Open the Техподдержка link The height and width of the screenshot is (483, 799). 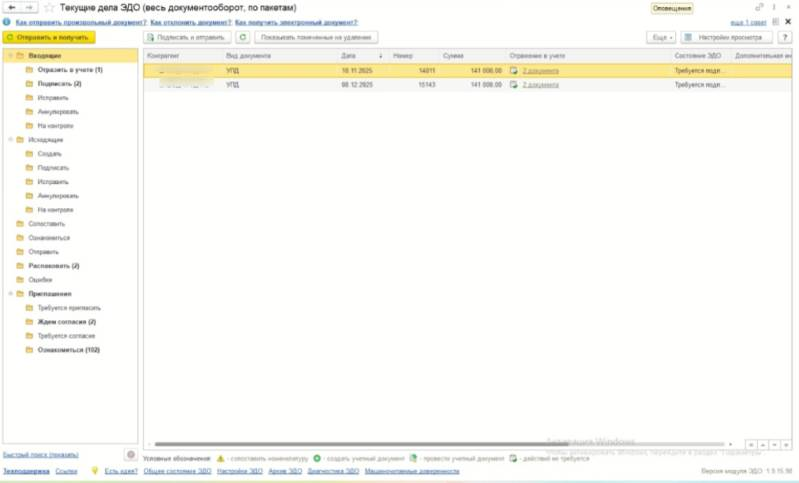[26, 471]
